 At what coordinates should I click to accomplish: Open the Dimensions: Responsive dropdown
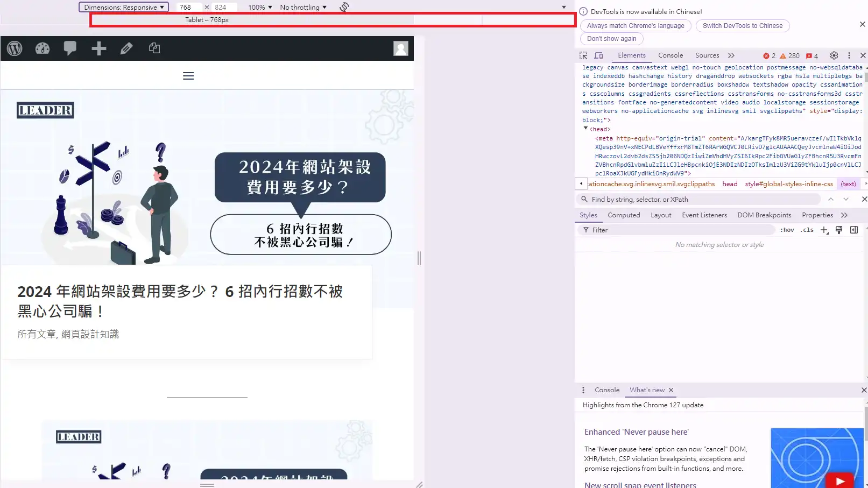click(x=124, y=7)
